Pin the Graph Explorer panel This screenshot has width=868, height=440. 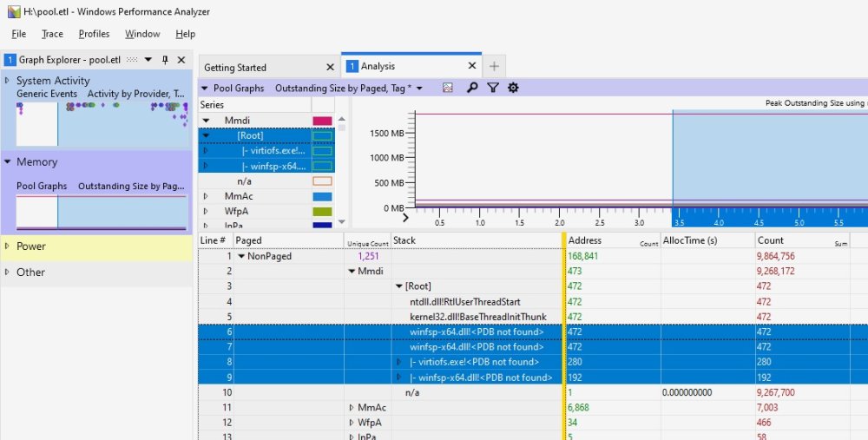[165, 60]
